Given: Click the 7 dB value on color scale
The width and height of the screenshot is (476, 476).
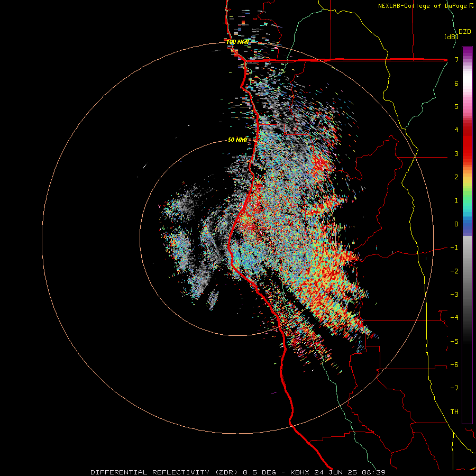Looking at the screenshot, I should point(456,59).
